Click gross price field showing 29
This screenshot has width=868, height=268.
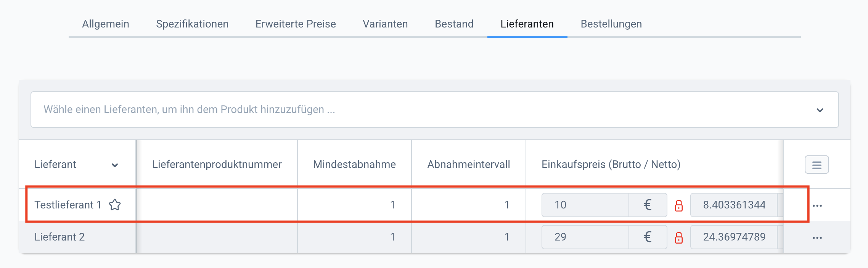pyautogui.click(x=585, y=237)
